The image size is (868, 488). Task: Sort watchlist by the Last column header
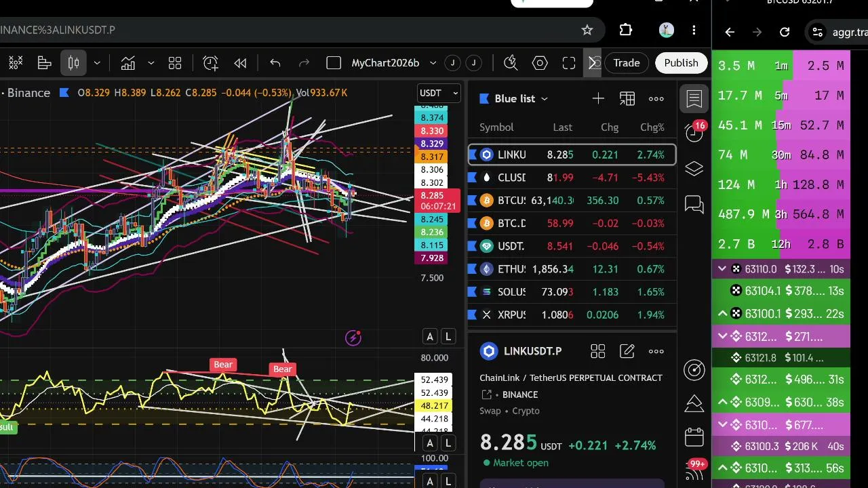[562, 127]
